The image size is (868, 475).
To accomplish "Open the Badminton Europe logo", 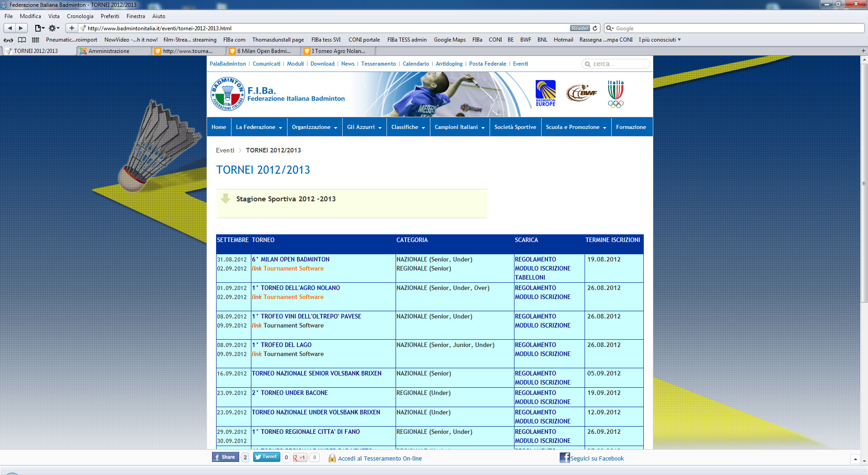I will pos(546,93).
